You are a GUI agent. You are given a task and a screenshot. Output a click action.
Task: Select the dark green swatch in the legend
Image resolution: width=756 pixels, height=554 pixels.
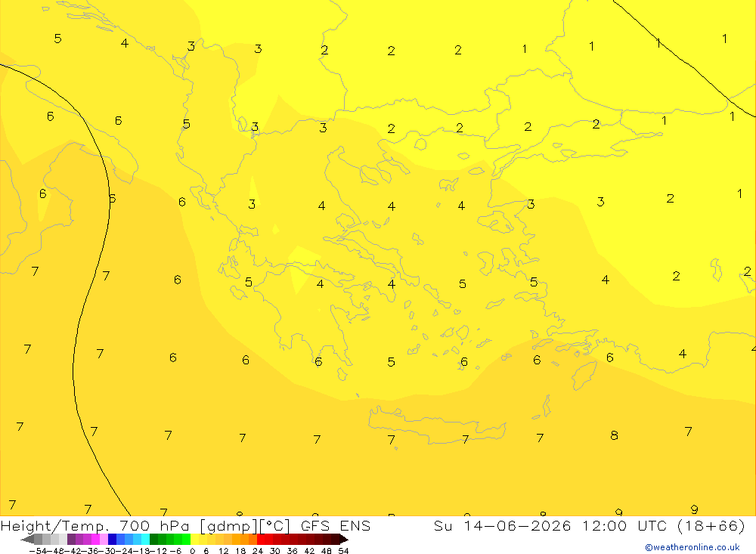click(x=153, y=540)
